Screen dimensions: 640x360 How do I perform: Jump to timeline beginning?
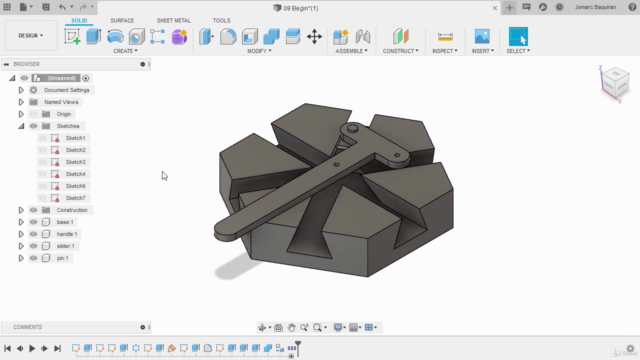(x=7, y=348)
